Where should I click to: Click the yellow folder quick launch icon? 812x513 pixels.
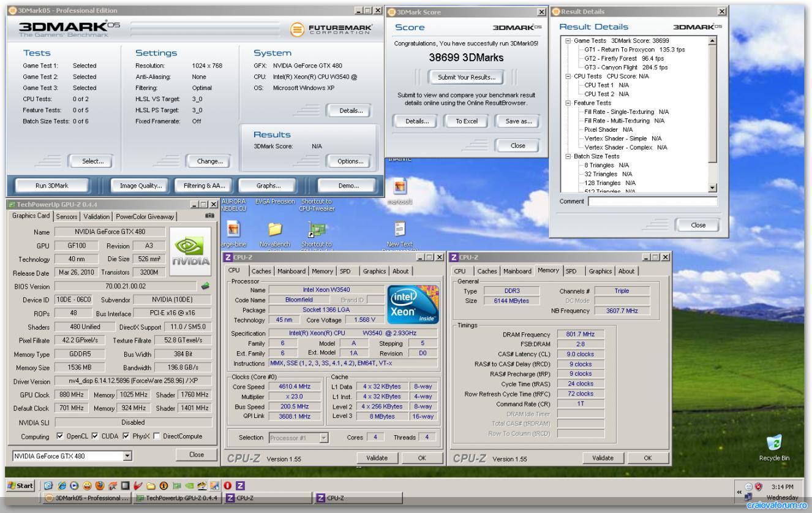tap(151, 485)
